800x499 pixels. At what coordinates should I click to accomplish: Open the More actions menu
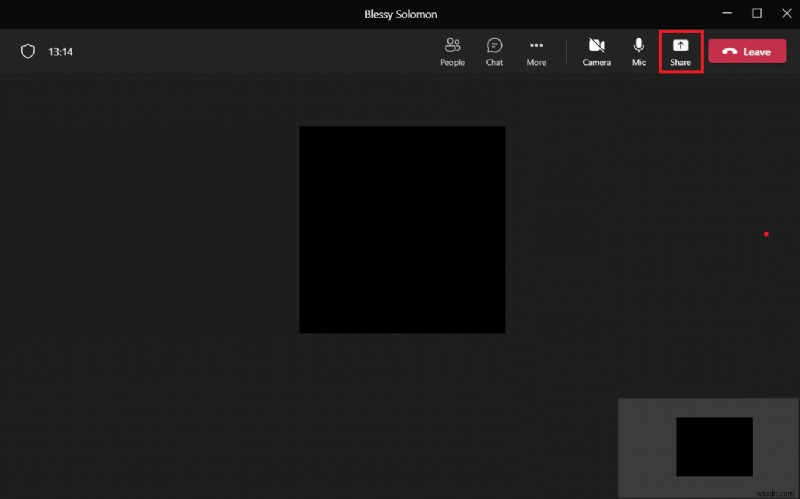pos(536,52)
